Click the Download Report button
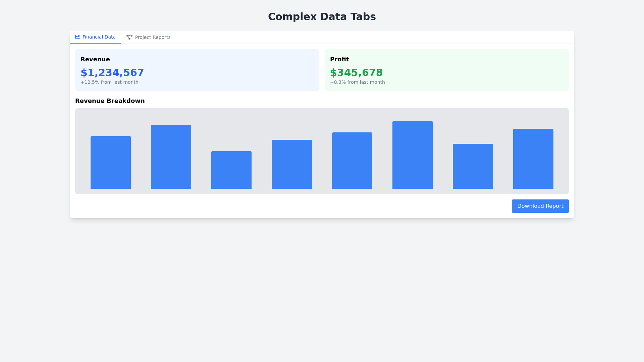The height and width of the screenshot is (362, 644). tap(540, 206)
